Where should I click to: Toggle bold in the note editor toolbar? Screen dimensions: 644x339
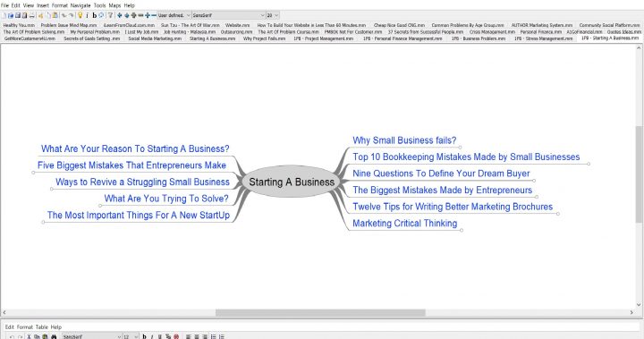144,336
